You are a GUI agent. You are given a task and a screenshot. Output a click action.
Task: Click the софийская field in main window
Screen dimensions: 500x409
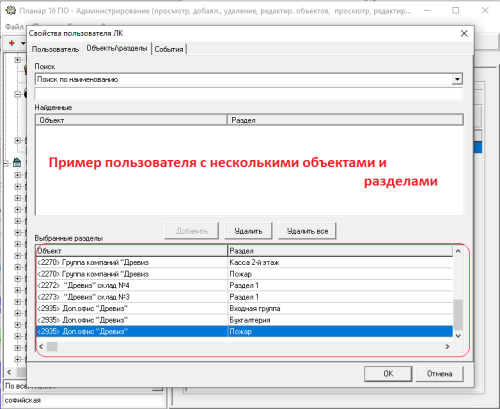83,400
